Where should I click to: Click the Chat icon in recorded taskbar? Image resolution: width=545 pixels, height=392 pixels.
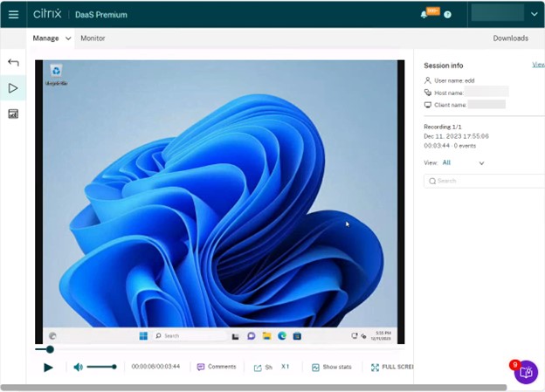(252, 336)
